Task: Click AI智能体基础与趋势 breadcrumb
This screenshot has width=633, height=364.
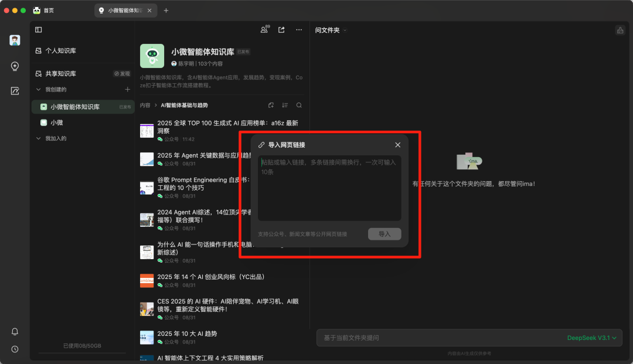Action: click(184, 105)
